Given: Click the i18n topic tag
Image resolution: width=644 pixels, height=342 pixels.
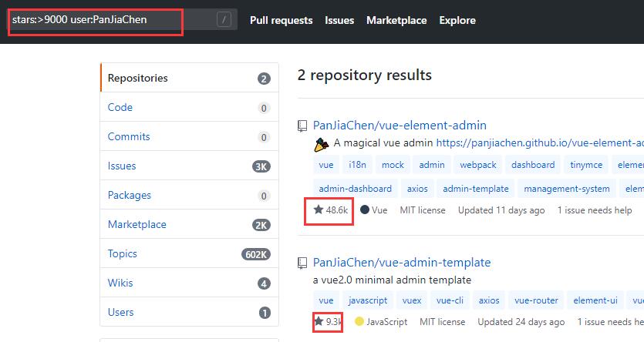Looking at the screenshot, I should [x=357, y=164].
